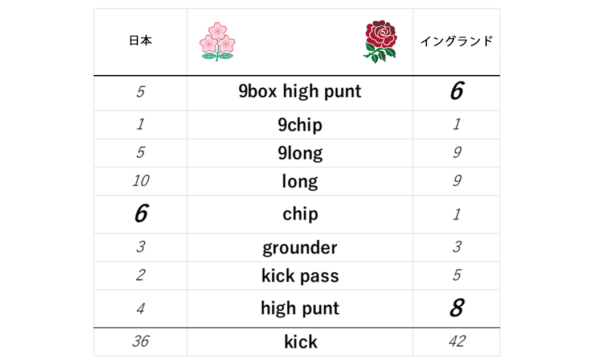Image resolution: width=596 pixels, height=364 pixels.
Task: Click the England red rose emblem
Action: 380,41
